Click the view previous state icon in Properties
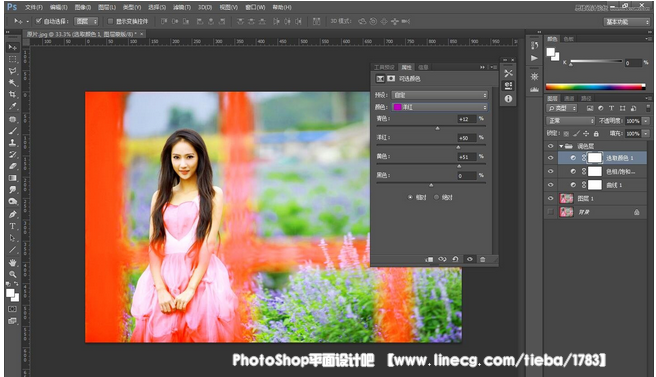 (442, 259)
